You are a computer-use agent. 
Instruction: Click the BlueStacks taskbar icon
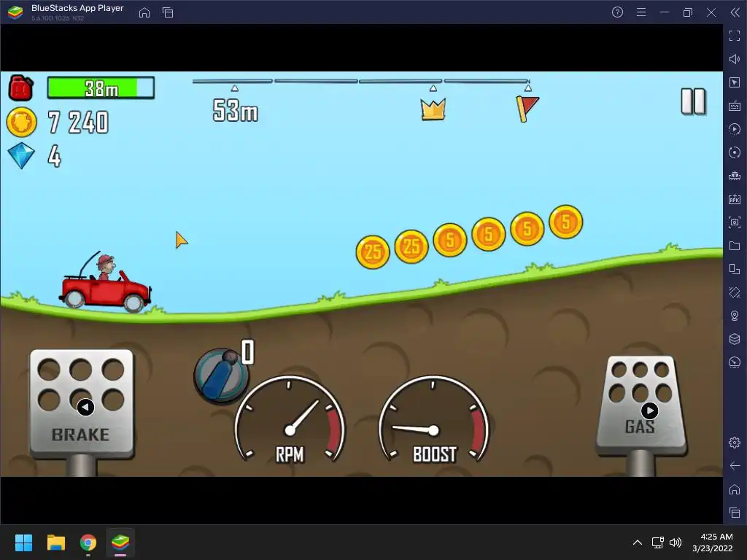[120, 542]
